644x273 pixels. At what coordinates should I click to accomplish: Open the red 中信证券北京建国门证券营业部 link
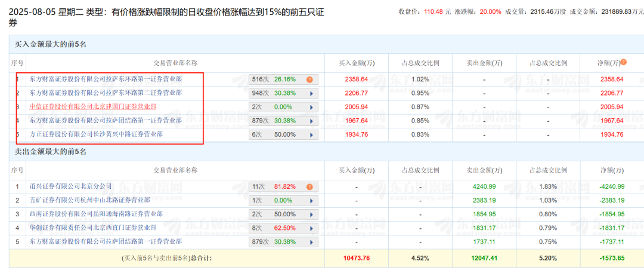click(93, 106)
